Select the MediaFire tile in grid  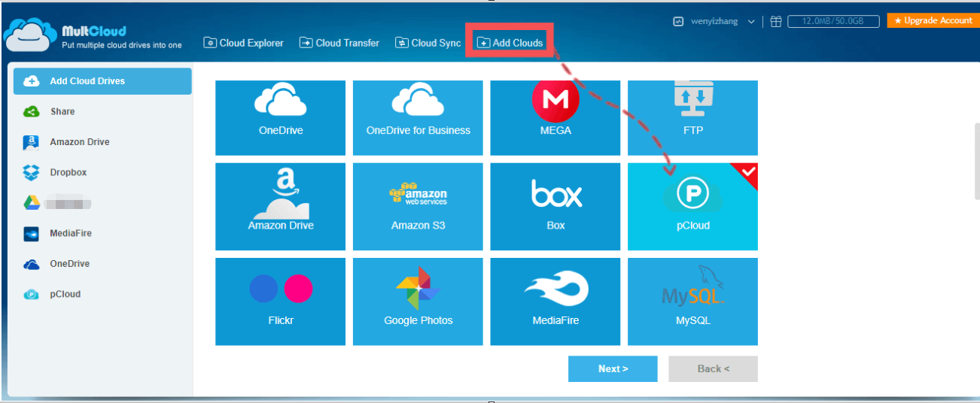pos(555,301)
